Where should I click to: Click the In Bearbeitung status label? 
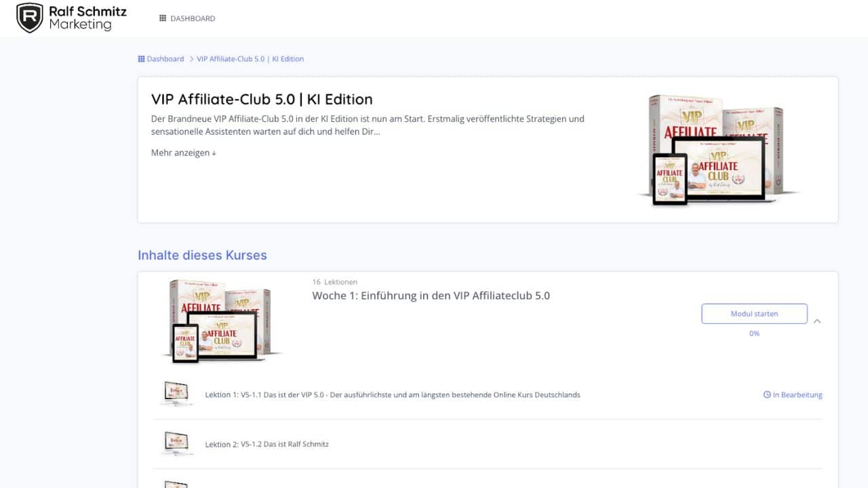[x=797, y=394]
